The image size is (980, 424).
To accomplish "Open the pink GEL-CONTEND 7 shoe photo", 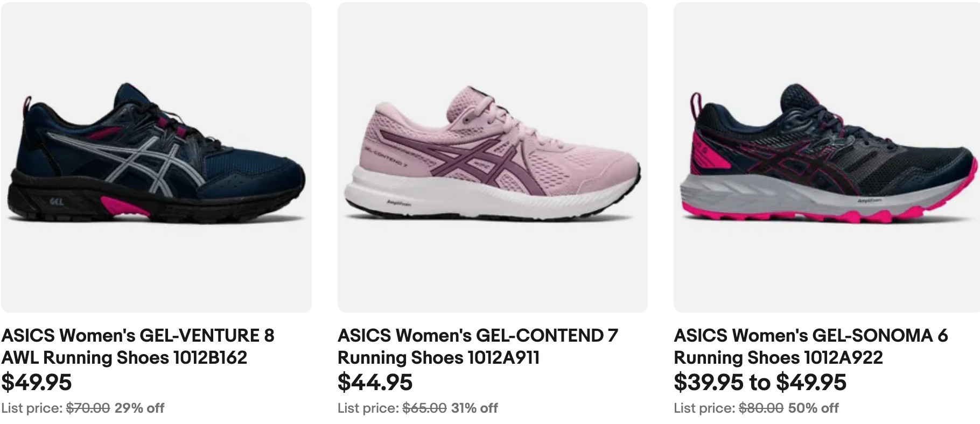I will click(x=492, y=157).
